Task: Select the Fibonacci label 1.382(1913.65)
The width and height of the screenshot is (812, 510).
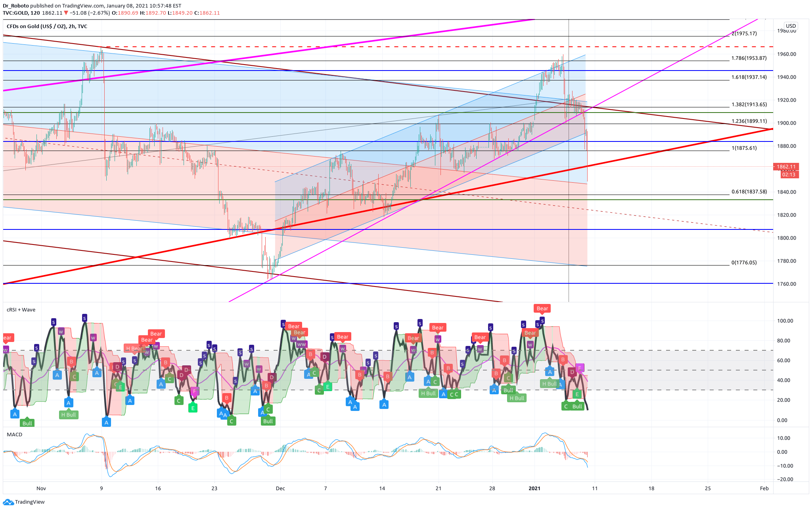Action: pos(749,105)
